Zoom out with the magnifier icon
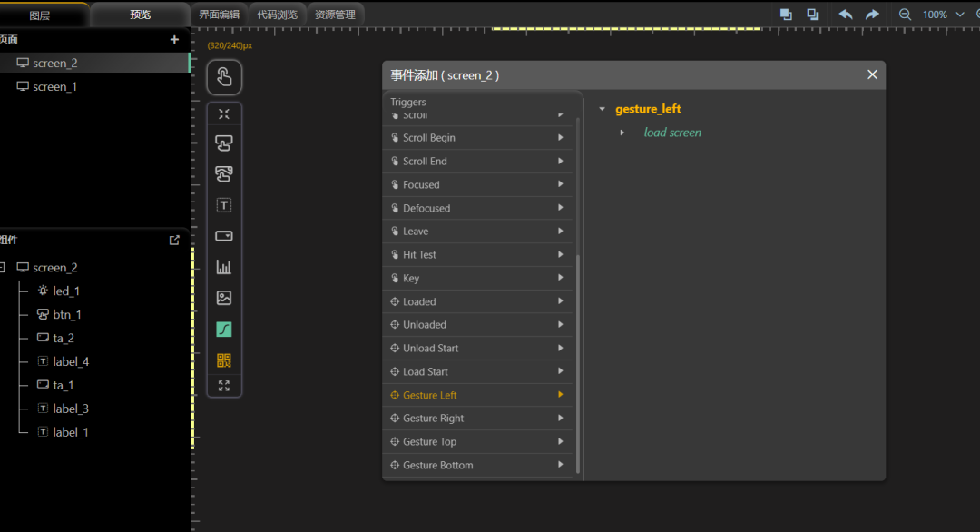This screenshot has width=980, height=532. point(905,15)
